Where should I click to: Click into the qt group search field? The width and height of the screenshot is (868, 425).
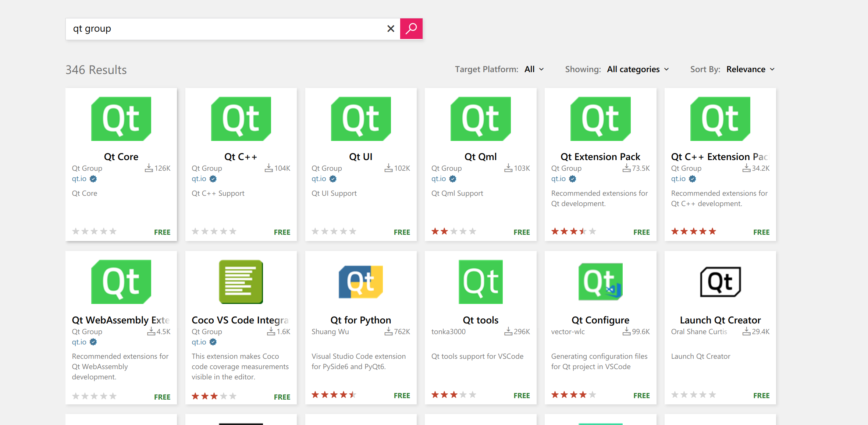point(224,29)
